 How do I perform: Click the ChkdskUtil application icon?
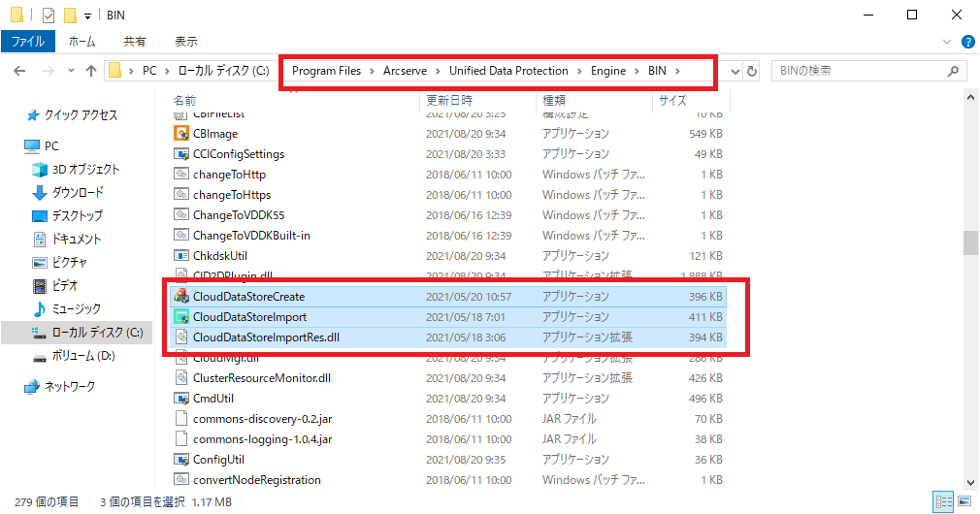pyautogui.click(x=181, y=255)
